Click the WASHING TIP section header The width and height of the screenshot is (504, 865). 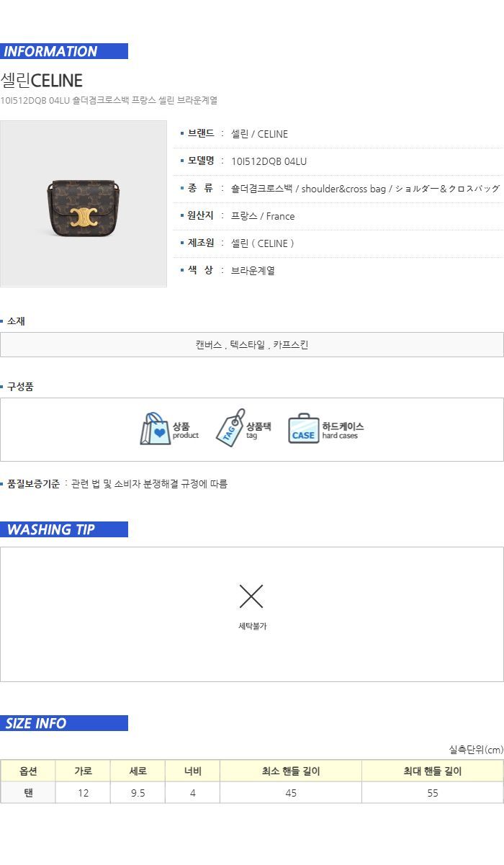click(64, 529)
